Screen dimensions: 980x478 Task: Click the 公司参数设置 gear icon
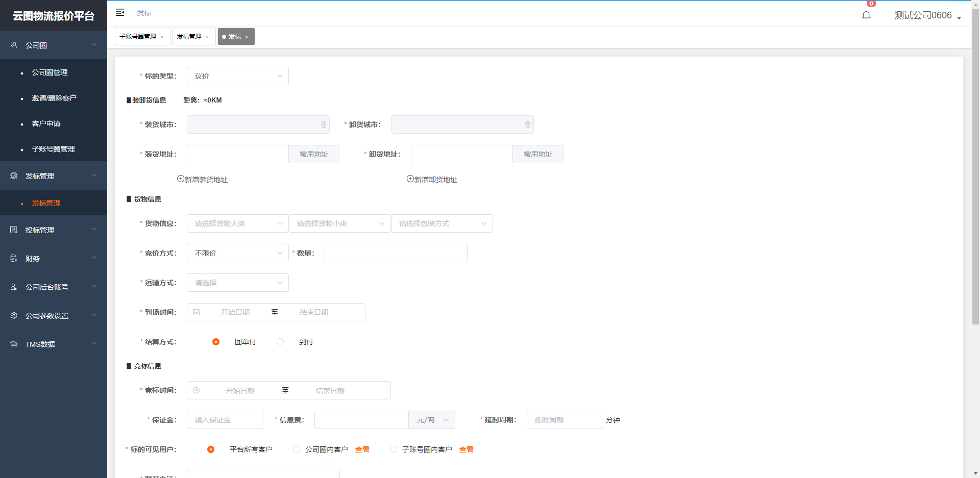point(14,315)
